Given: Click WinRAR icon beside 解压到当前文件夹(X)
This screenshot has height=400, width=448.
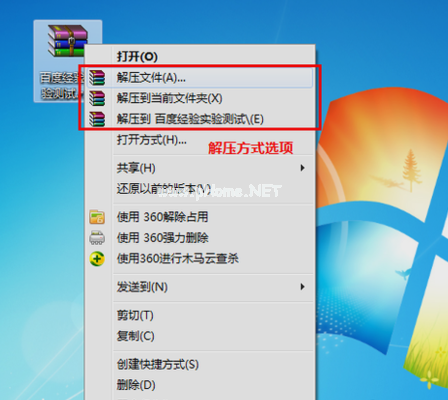Looking at the screenshot, I should (x=97, y=98).
